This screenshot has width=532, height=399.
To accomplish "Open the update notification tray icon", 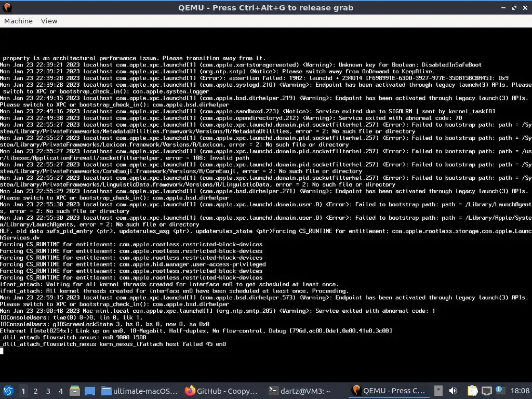I will 499,390.
